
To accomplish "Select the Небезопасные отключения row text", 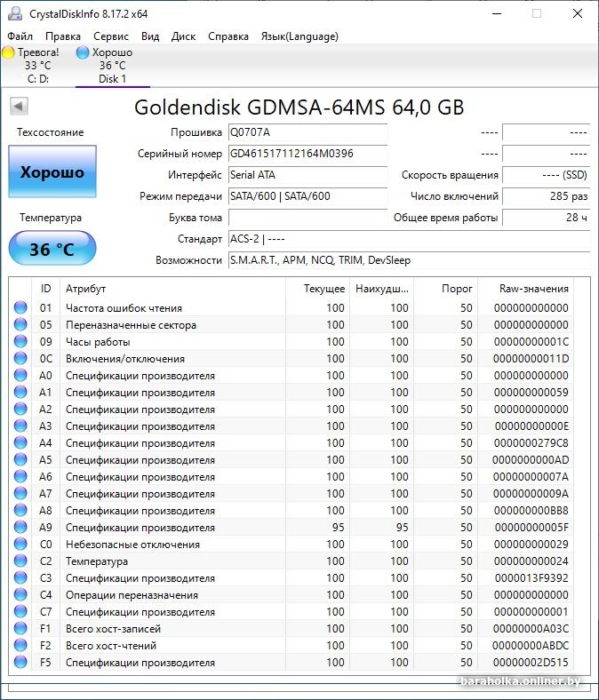I will click(132, 545).
